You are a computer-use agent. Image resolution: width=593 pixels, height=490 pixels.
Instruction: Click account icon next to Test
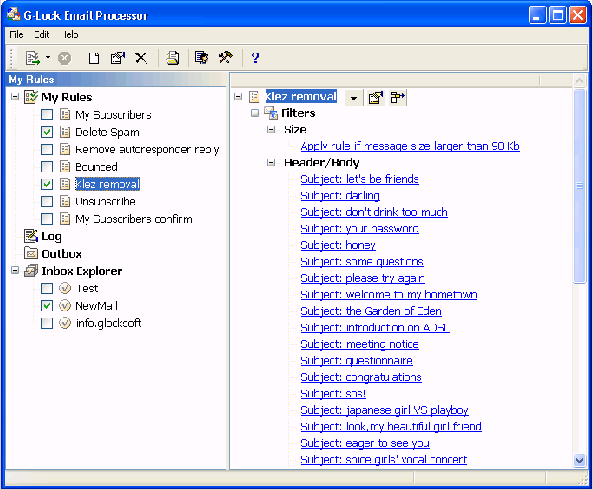[x=65, y=288]
